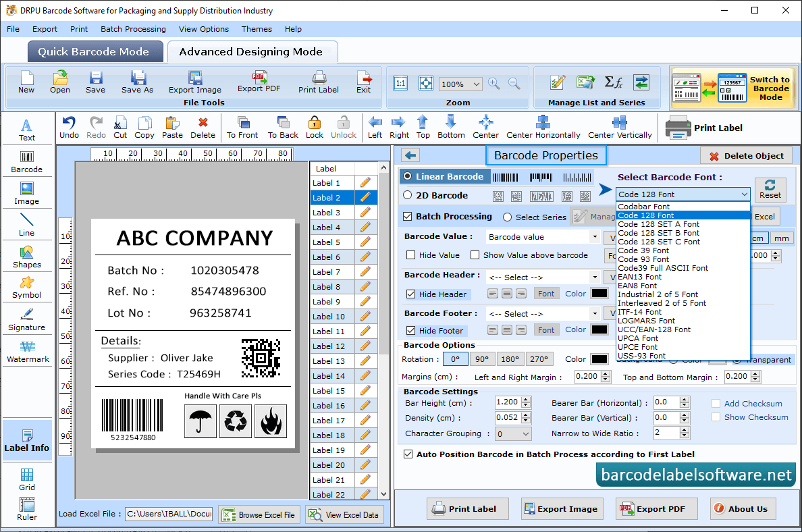Click Center Horizontally icon
The width and height of the screenshot is (802, 532).
point(543,128)
